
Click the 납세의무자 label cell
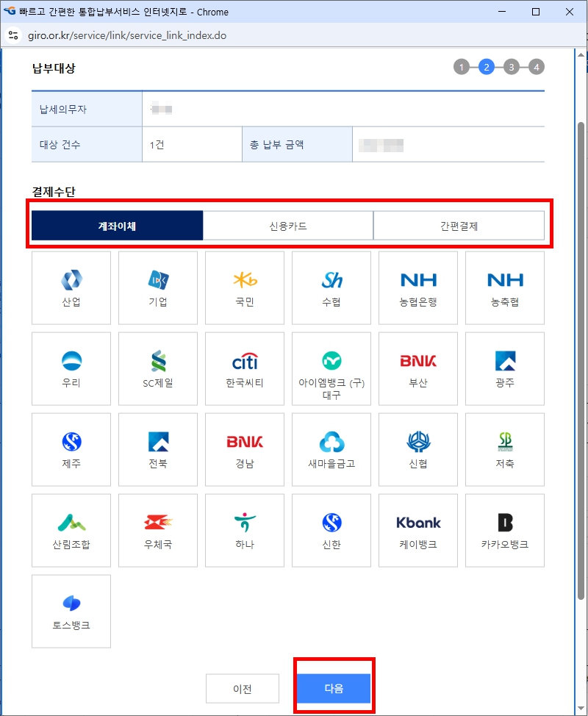tap(87, 109)
